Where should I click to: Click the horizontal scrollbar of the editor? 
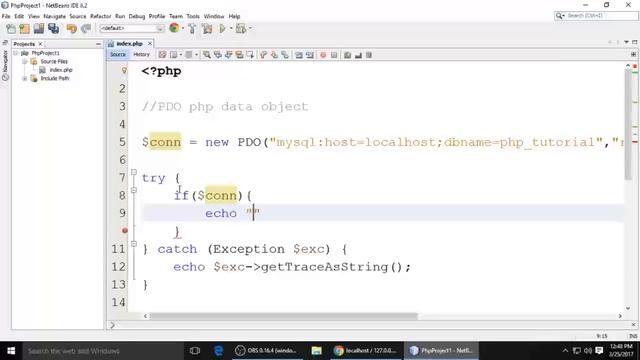[x=283, y=316]
